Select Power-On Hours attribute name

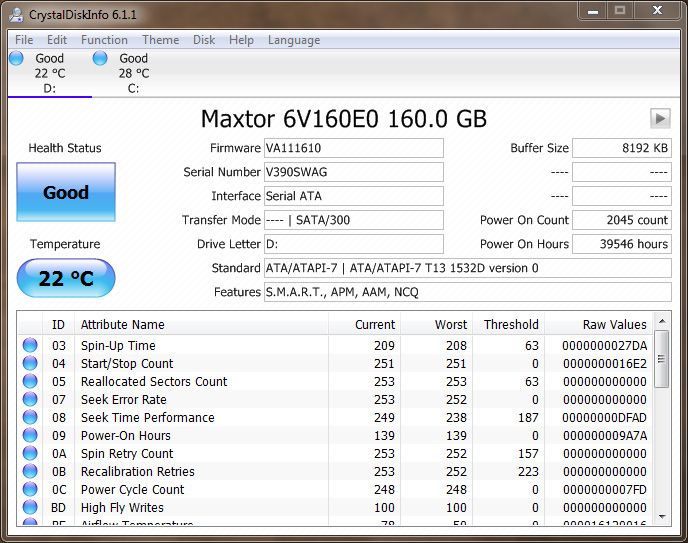pyautogui.click(x=125, y=436)
